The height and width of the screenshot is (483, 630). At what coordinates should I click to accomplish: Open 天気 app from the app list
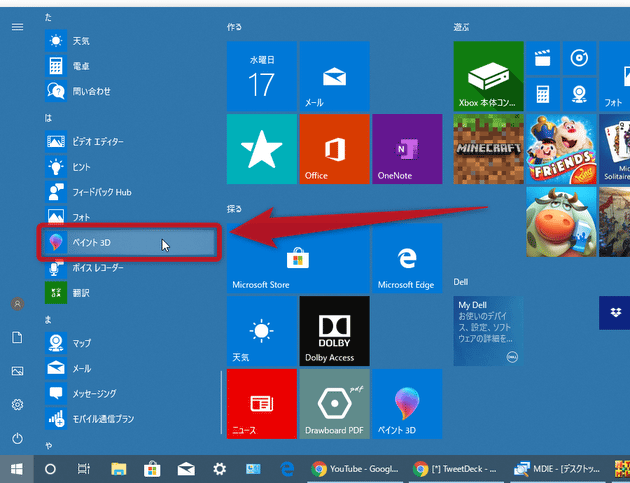click(x=129, y=41)
